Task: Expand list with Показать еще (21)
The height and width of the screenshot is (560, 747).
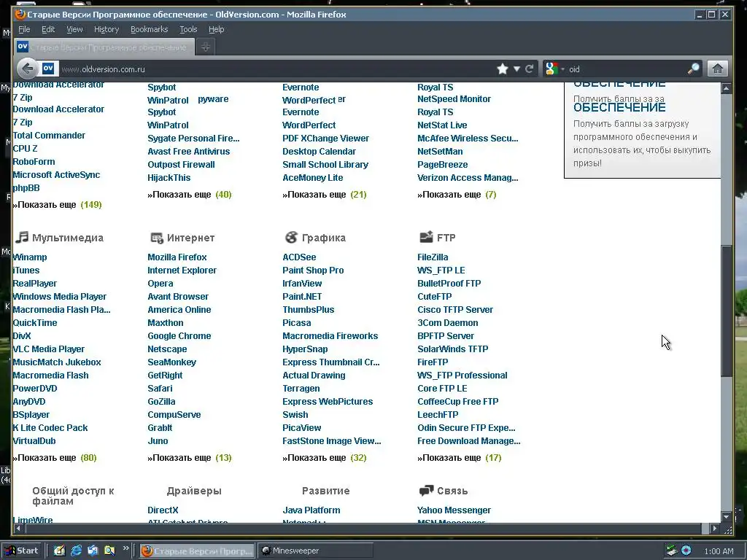Action: [x=325, y=194]
